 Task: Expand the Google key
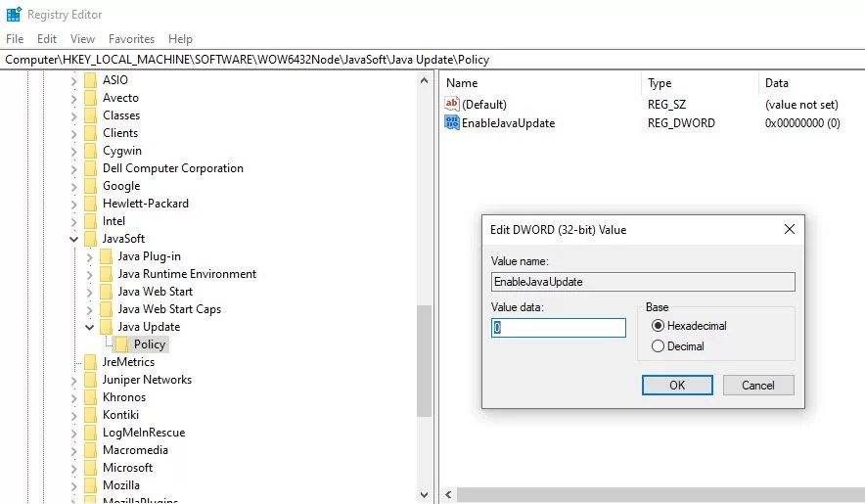(x=74, y=187)
